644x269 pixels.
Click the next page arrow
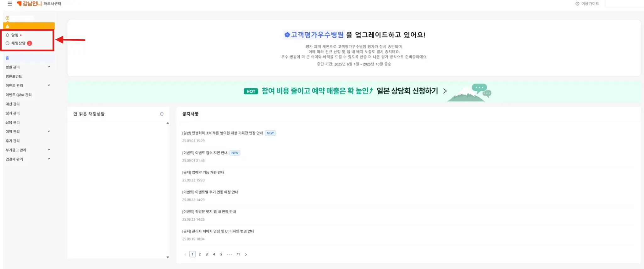[246, 255]
